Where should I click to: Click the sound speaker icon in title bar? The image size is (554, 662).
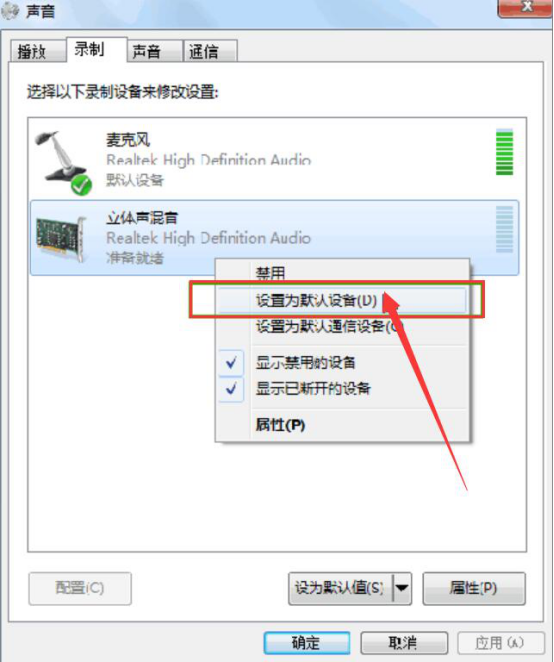[10, 11]
